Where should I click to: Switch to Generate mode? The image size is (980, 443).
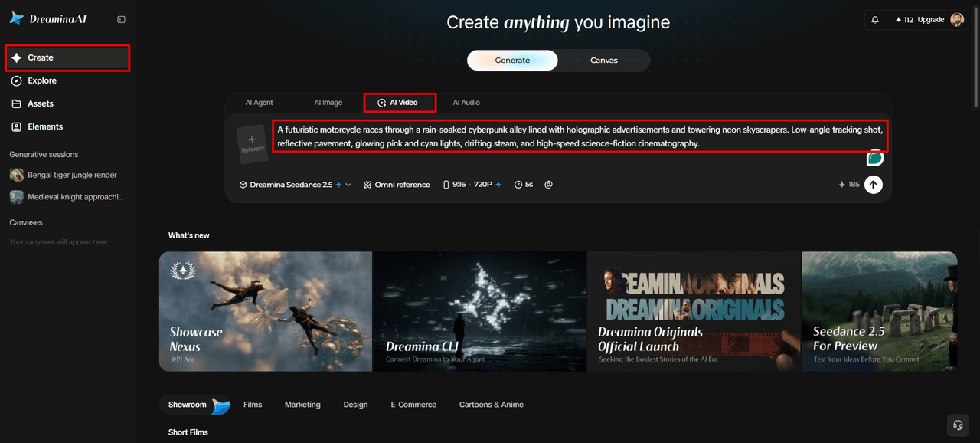coord(512,61)
